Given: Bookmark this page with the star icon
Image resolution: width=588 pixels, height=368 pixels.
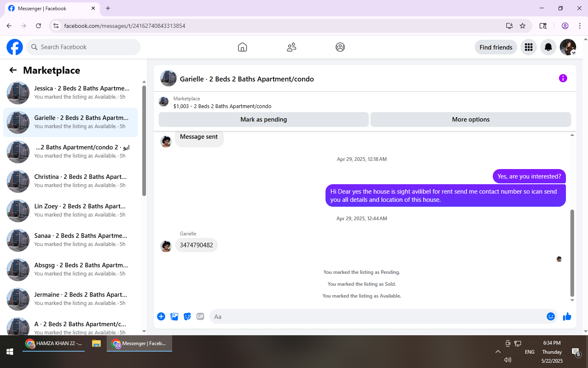Looking at the screenshot, I should coord(523,26).
